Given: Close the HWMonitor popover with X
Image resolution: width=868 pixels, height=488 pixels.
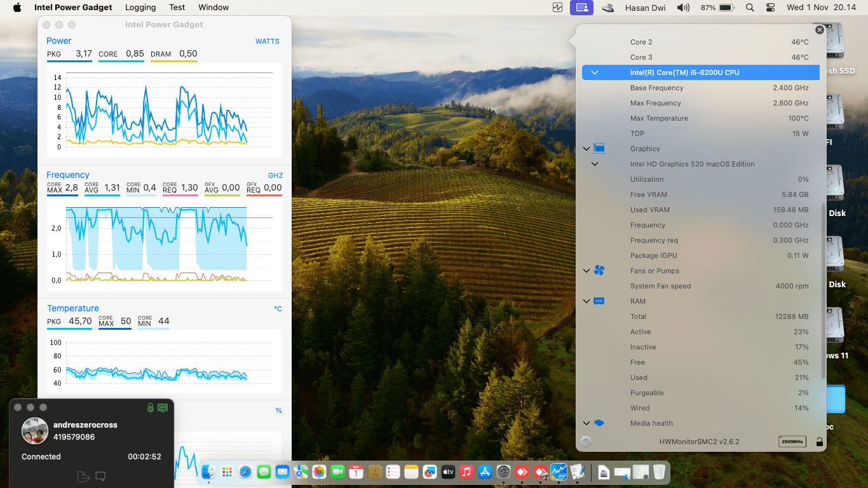Looking at the screenshot, I should (820, 30).
